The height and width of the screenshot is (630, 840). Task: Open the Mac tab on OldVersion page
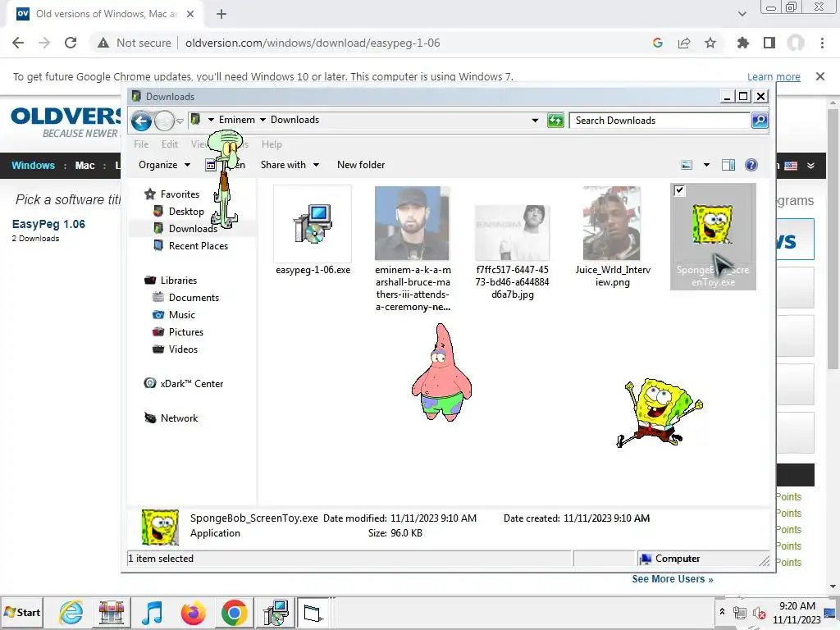[x=84, y=165]
